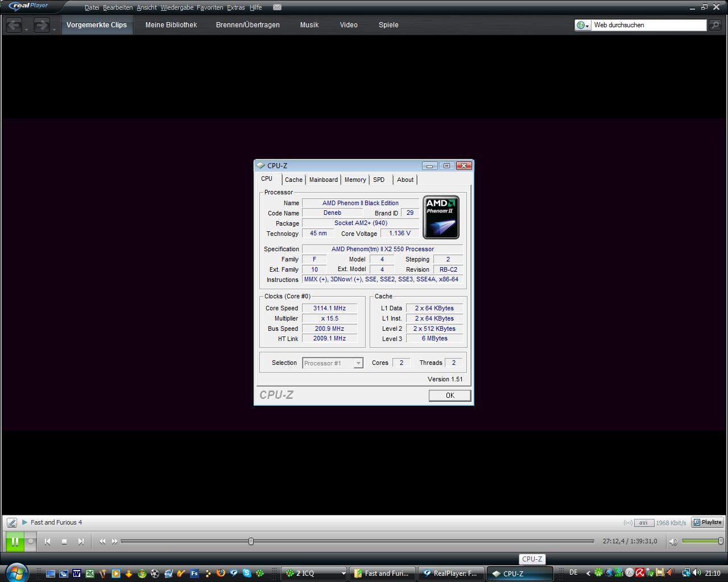Expand the back history dropdown arrow
The height and width of the screenshot is (582, 728).
(x=27, y=29)
